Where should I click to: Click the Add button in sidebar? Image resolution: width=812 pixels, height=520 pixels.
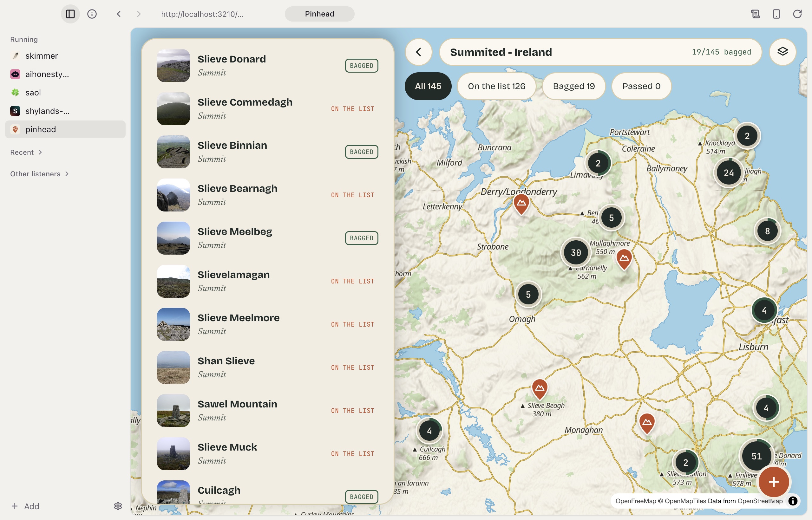[25, 506]
